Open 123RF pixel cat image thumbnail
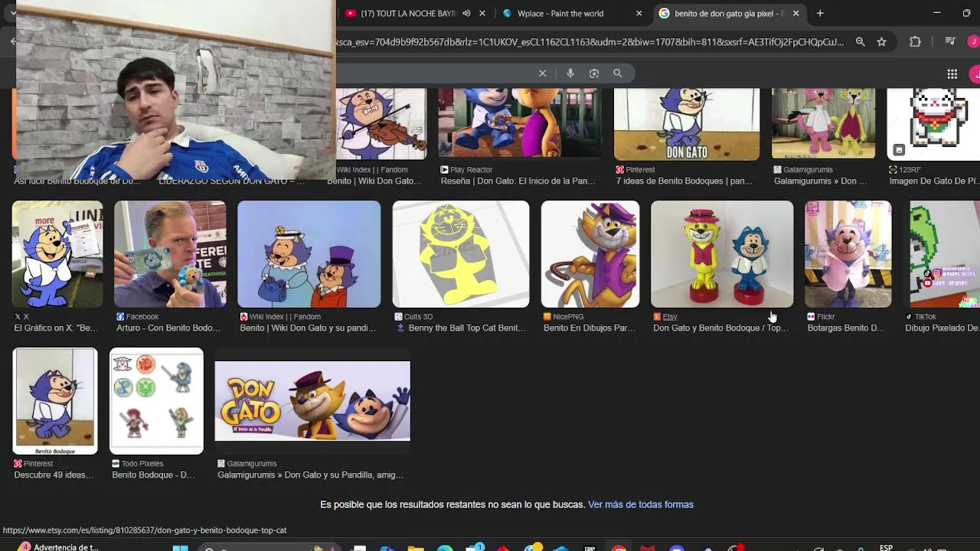The image size is (980, 551). (933, 124)
